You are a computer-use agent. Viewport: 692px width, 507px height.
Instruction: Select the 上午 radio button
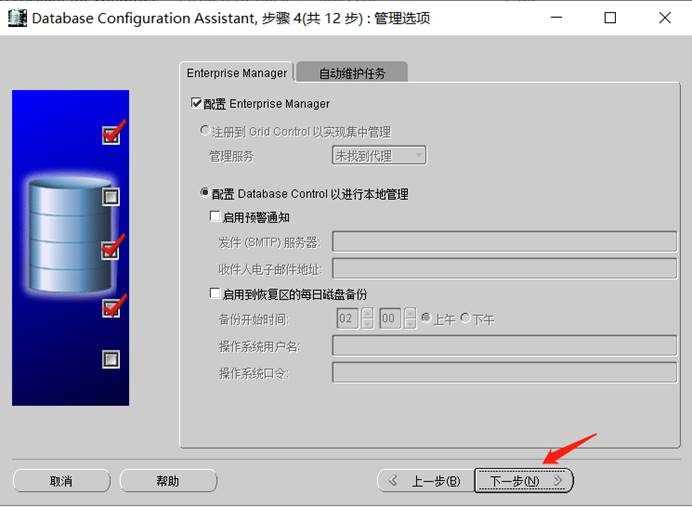tap(426, 317)
